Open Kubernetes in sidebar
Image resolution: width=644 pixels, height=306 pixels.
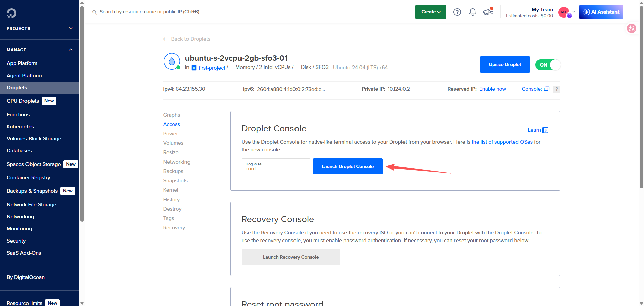pyautogui.click(x=20, y=127)
